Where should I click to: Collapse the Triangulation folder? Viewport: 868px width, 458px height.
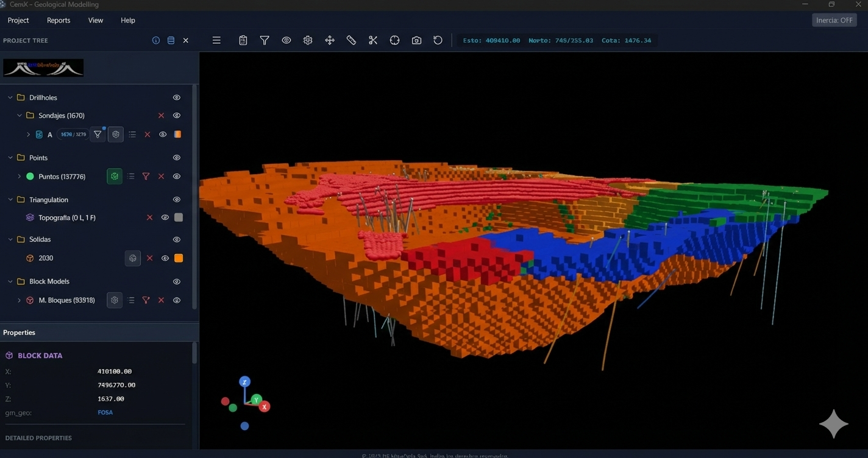[10, 200]
